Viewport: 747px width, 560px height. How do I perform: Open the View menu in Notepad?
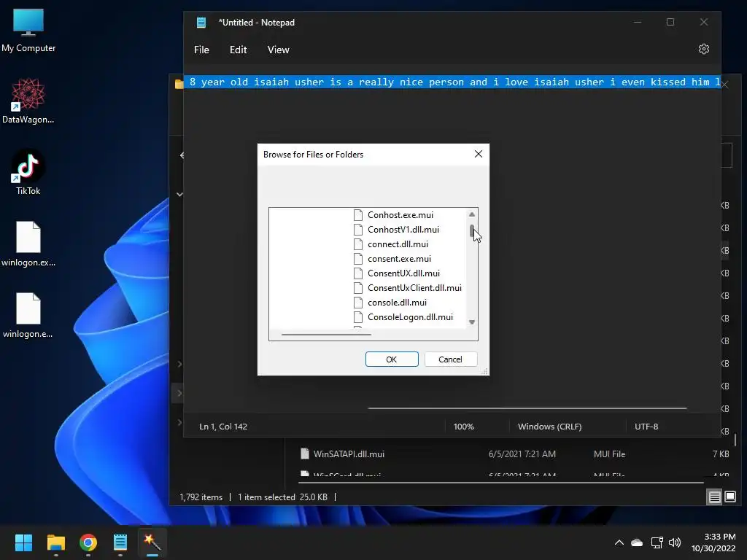(278, 50)
